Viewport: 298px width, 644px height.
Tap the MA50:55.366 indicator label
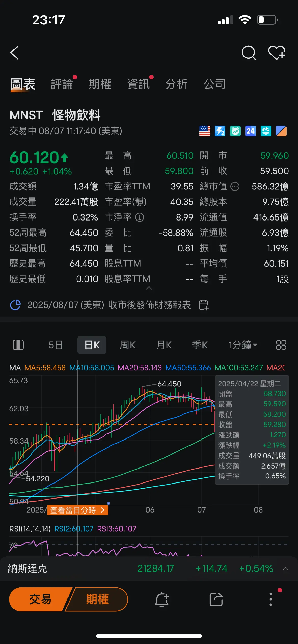tap(188, 368)
